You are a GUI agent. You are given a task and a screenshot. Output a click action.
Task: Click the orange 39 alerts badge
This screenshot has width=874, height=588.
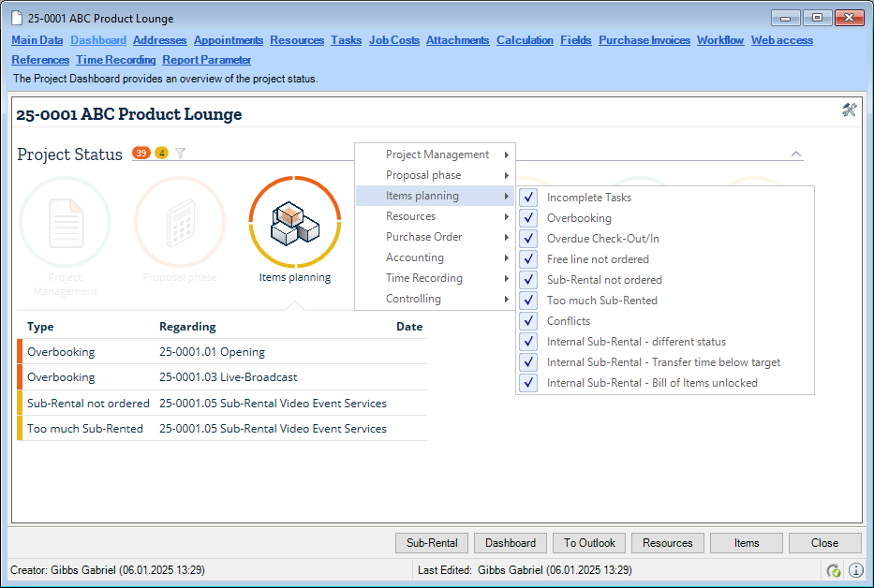pyautogui.click(x=141, y=154)
